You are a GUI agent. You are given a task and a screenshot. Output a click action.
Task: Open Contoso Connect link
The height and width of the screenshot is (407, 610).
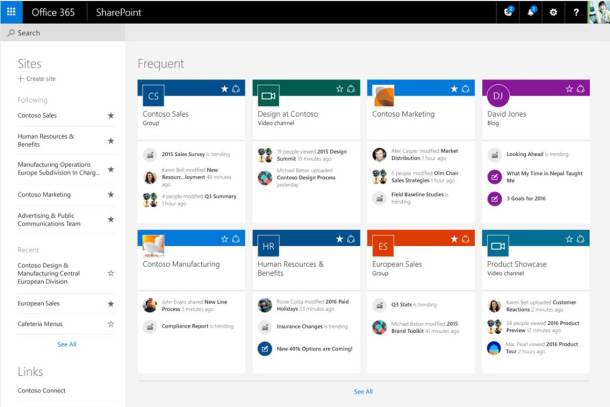42,390
